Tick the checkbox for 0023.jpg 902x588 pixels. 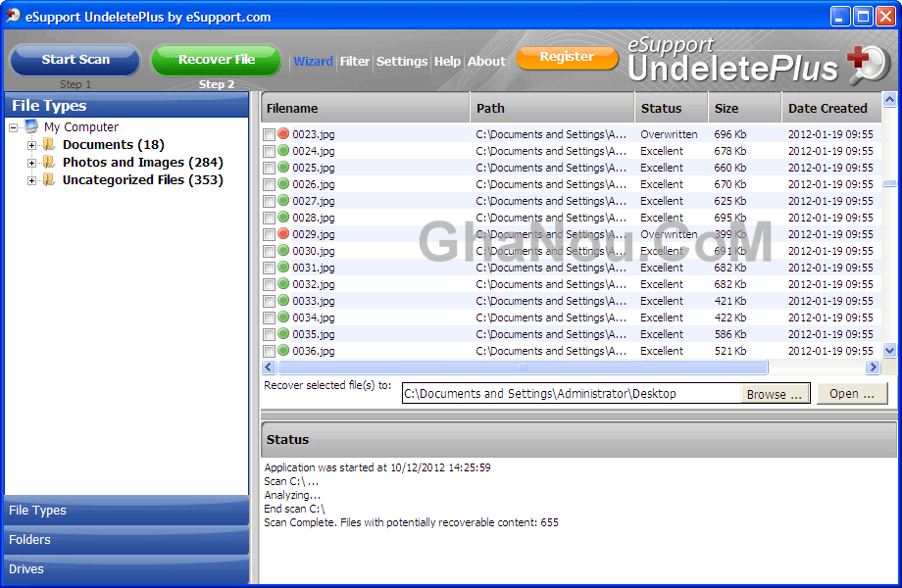point(269,135)
